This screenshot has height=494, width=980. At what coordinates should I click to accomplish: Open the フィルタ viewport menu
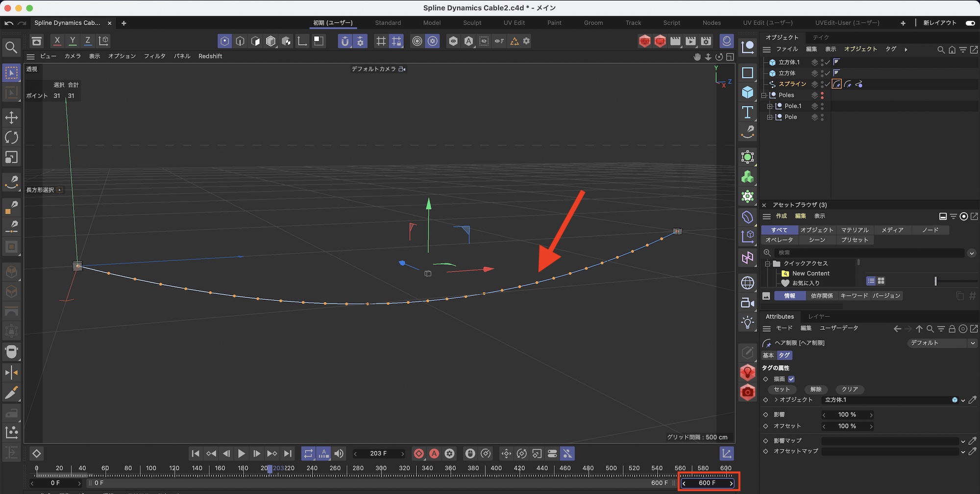click(154, 56)
